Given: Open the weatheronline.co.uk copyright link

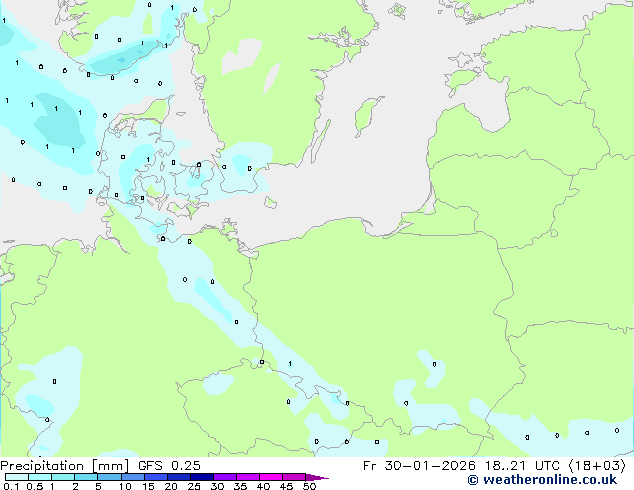Looking at the screenshot, I should [x=542, y=480].
